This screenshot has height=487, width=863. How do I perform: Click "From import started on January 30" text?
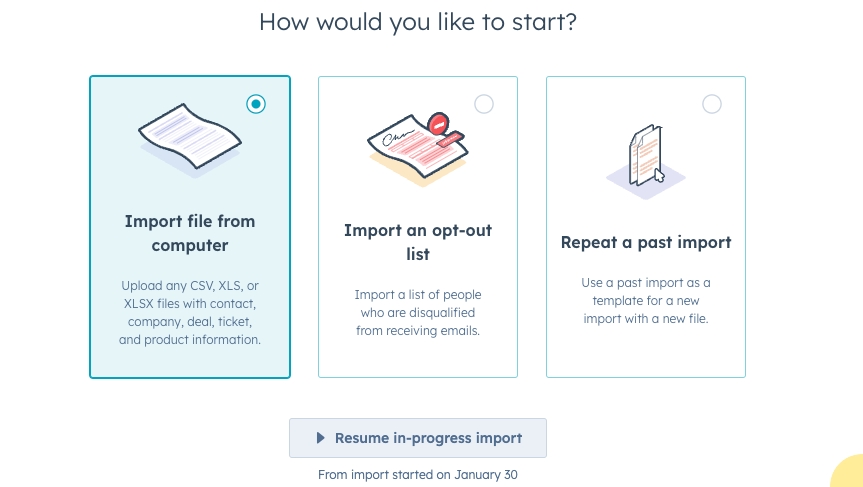(x=418, y=475)
